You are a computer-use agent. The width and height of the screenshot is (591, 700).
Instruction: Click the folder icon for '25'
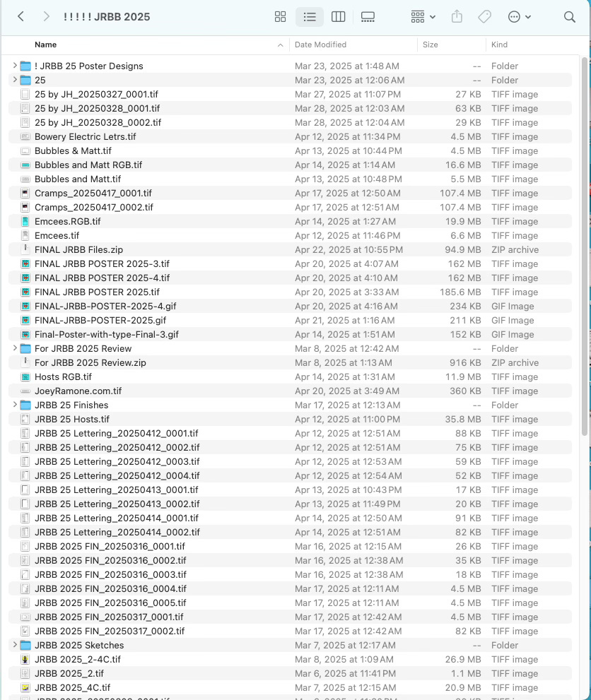25,81
